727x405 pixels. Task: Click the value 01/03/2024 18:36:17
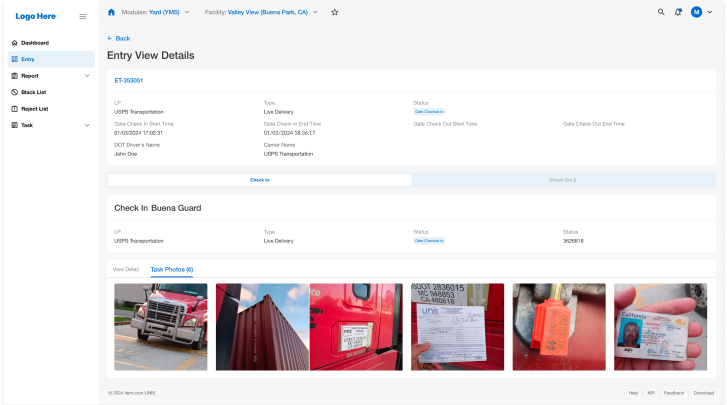289,133
